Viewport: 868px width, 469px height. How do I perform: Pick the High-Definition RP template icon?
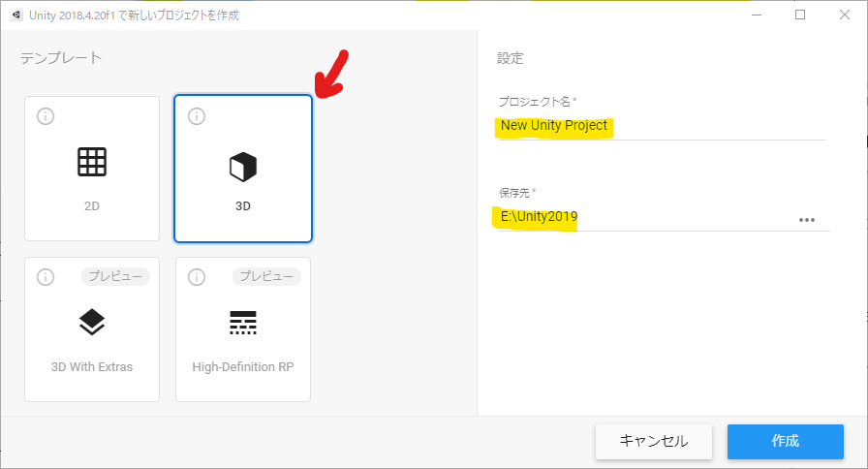243,323
